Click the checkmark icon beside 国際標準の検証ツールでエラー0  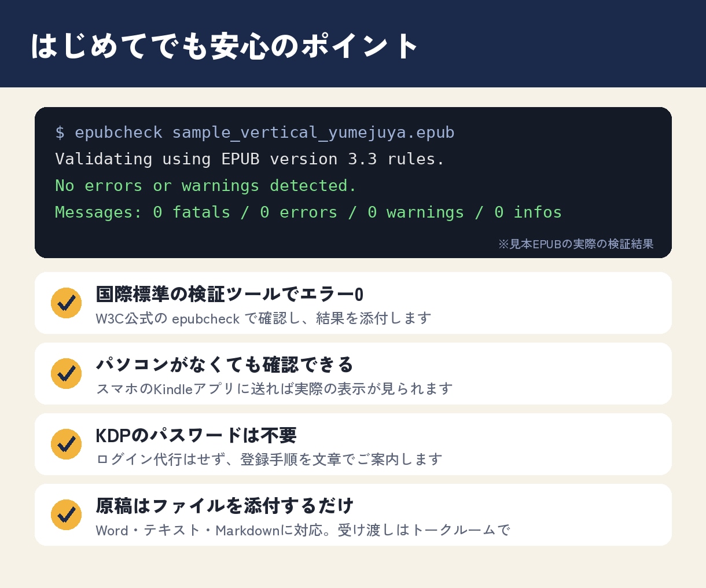[66, 303]
